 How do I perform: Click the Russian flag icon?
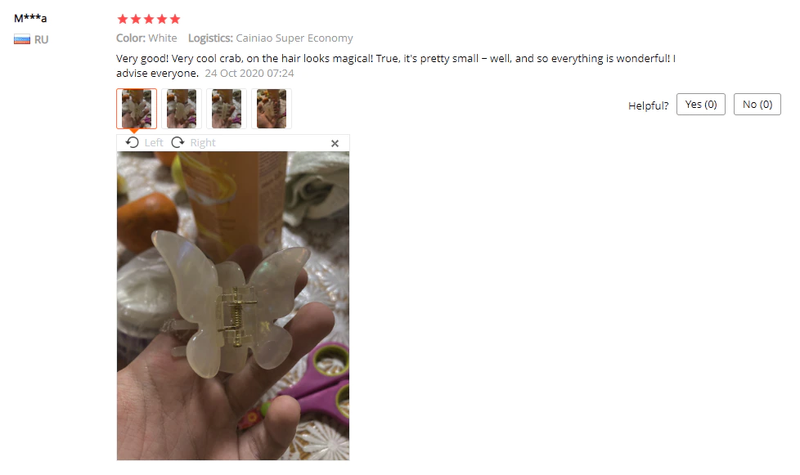point(22,39)
